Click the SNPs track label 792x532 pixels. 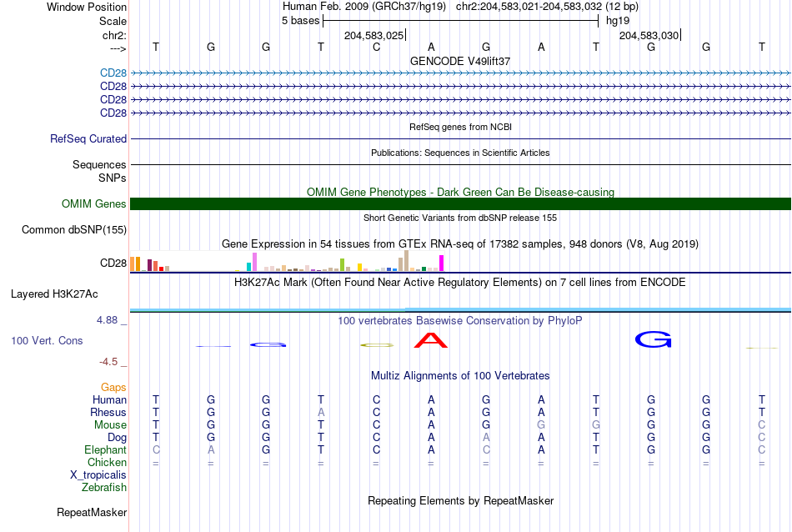(x=113, y=178)
